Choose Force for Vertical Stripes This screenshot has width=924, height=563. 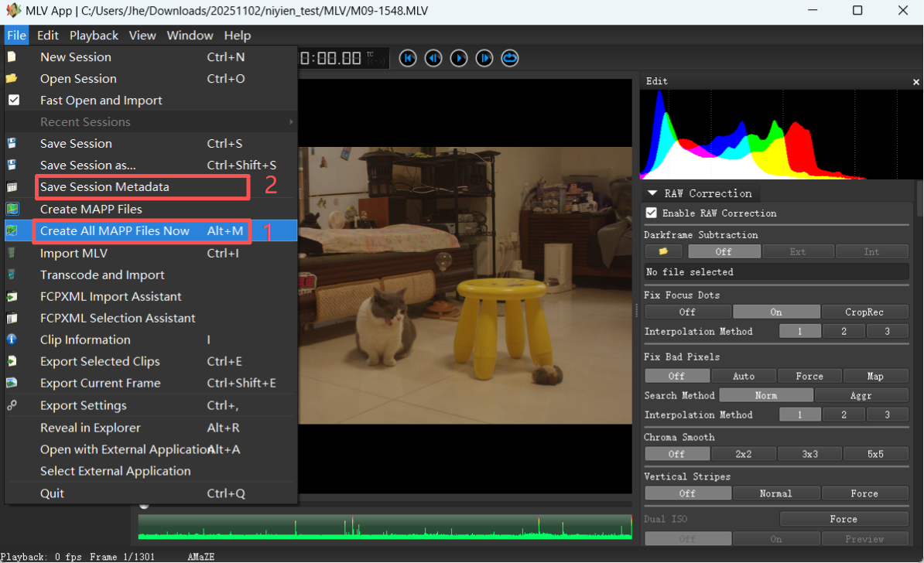(864, 493)
